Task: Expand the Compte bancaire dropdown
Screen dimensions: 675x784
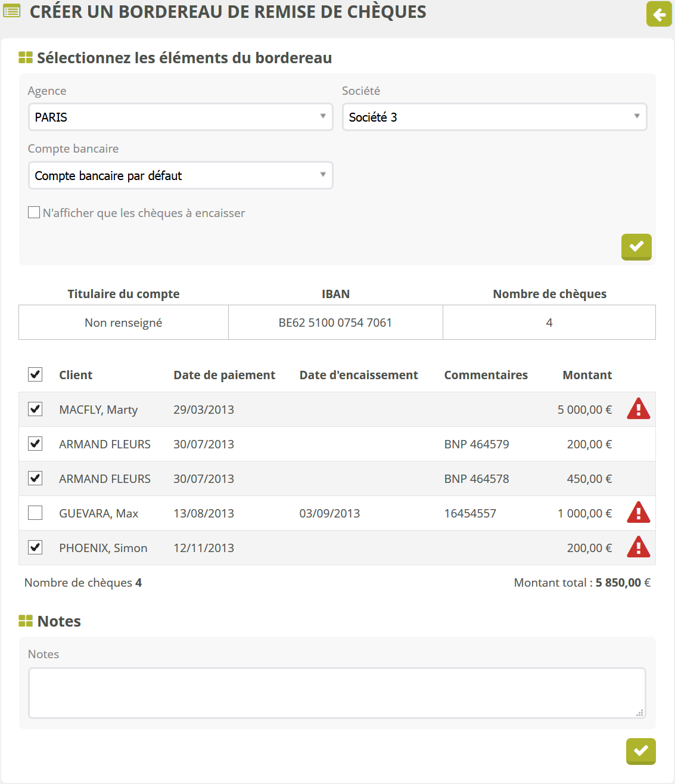Action: click(181, 175)
